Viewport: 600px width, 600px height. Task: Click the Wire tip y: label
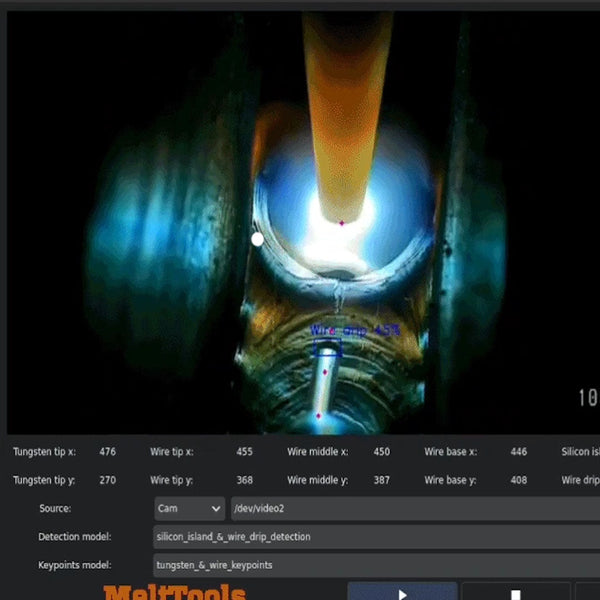(171, 480)
